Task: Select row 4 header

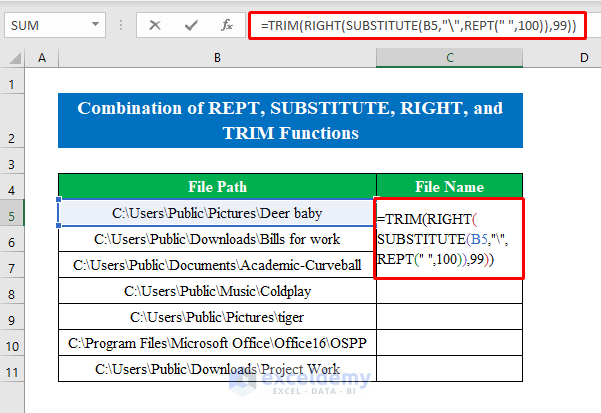Action: point(12,187)
